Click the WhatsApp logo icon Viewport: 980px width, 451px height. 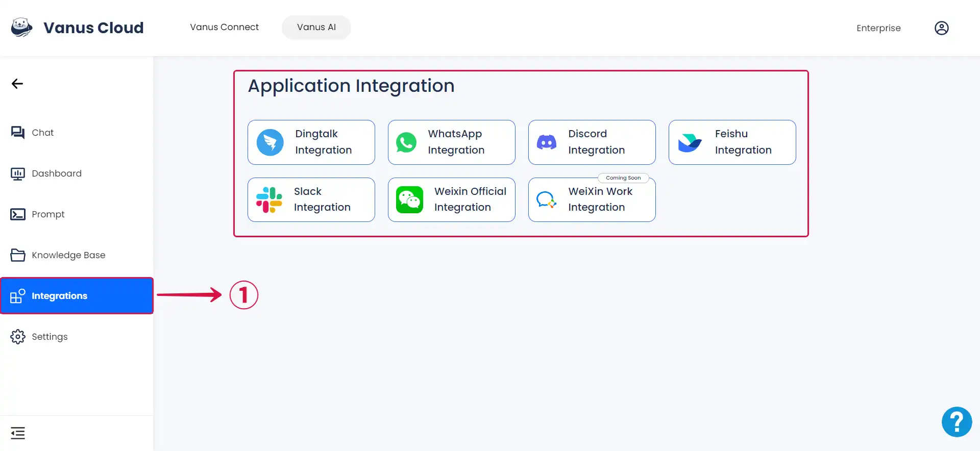pos(406,142)
